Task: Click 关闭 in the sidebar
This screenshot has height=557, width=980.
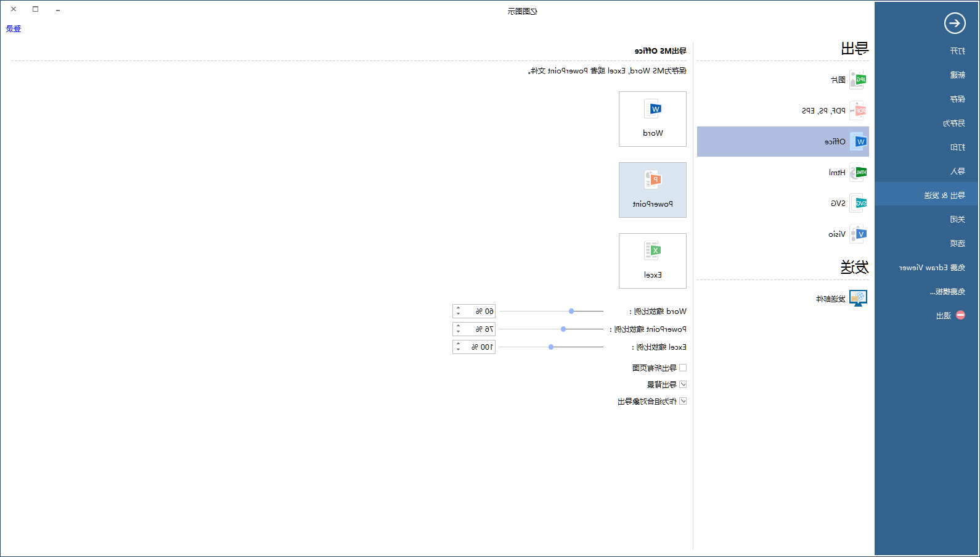Action: 957,219
